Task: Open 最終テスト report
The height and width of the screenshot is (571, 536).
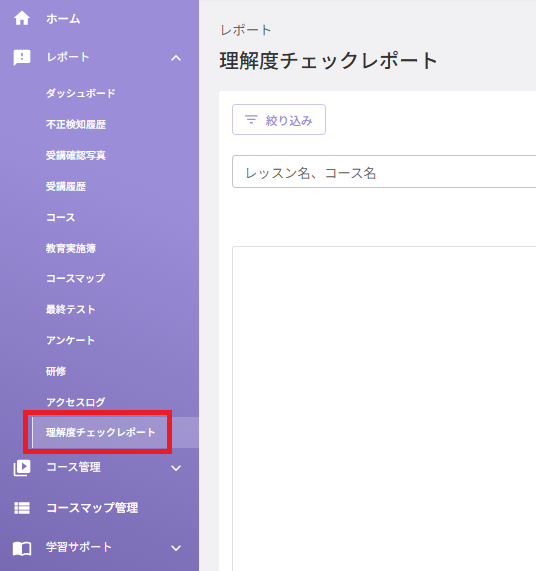Action: (x=70, y=310)
